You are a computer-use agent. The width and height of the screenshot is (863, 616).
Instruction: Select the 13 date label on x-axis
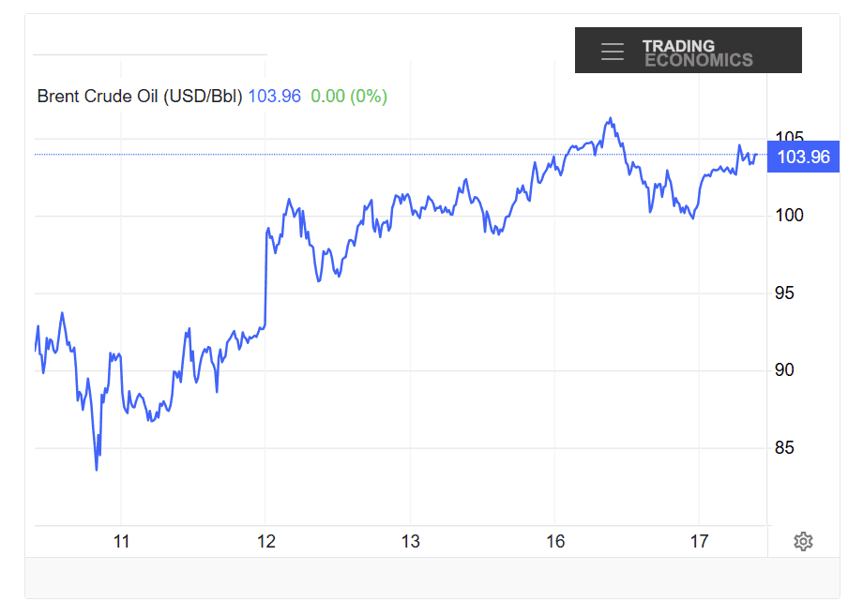411,541
